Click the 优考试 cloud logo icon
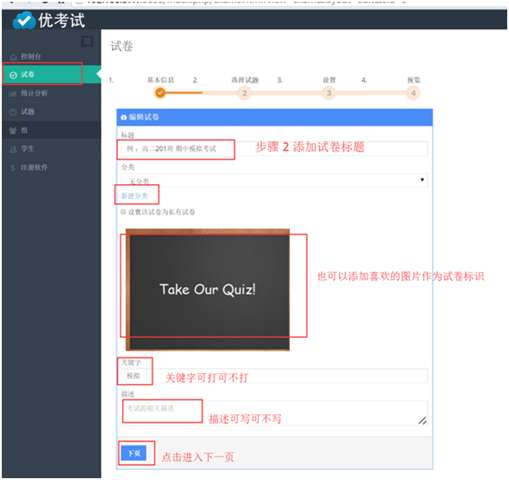Screen dimensions: 509x480 (x=24, y=20)
